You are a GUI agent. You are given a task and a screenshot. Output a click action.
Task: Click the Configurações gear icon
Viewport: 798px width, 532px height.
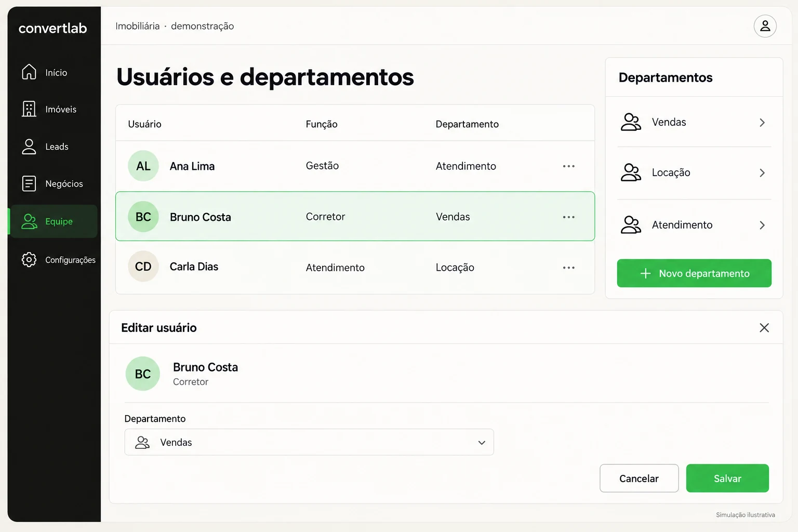tap(29, 259)
